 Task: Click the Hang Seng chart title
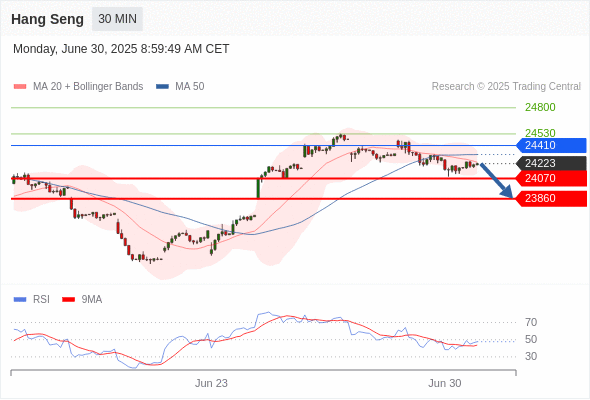(47, 19)
